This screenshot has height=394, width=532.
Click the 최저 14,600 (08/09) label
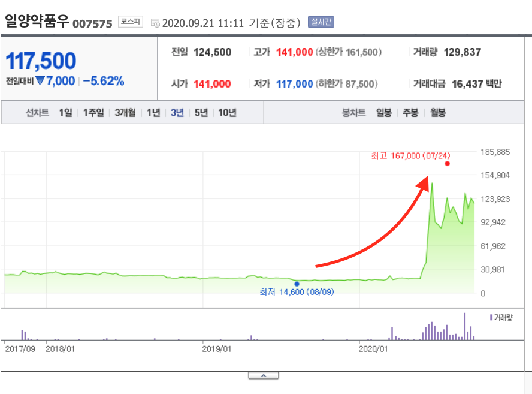tap(297, 292)
